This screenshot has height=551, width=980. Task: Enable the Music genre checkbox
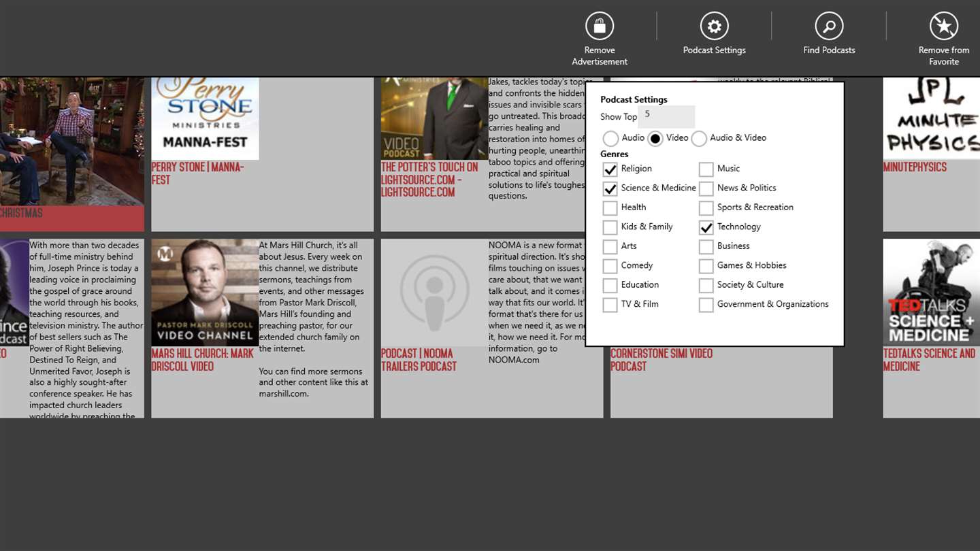[706, 169]
